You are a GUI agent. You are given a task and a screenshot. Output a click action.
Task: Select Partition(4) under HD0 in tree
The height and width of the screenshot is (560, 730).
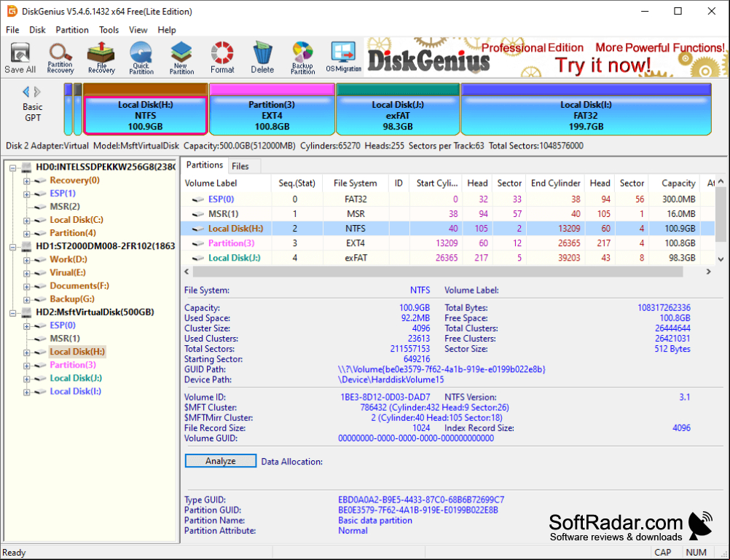pyautogui.click(x=73, y=233)
